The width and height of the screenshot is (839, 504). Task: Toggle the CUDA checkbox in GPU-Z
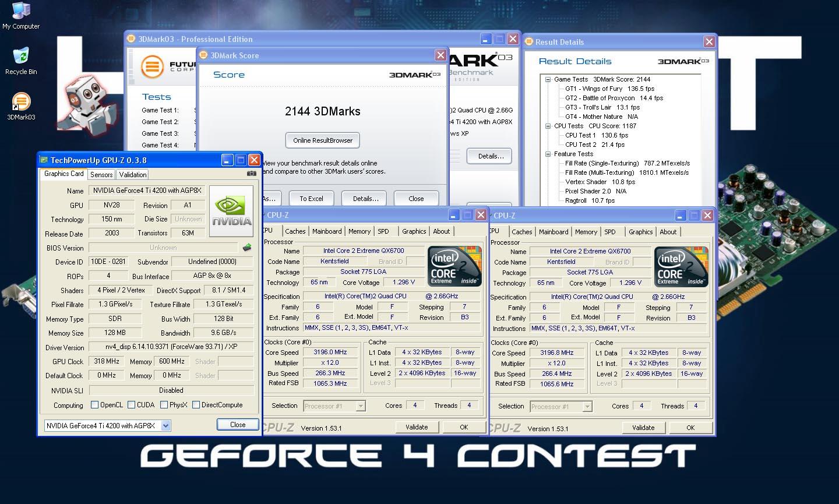131,405
